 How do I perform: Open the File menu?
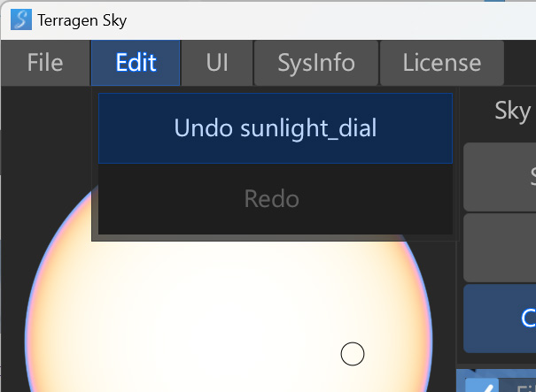click(45, 63)
